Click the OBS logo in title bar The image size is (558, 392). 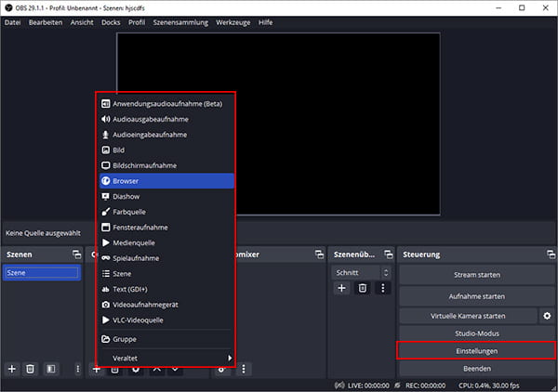tap(8, 7)
